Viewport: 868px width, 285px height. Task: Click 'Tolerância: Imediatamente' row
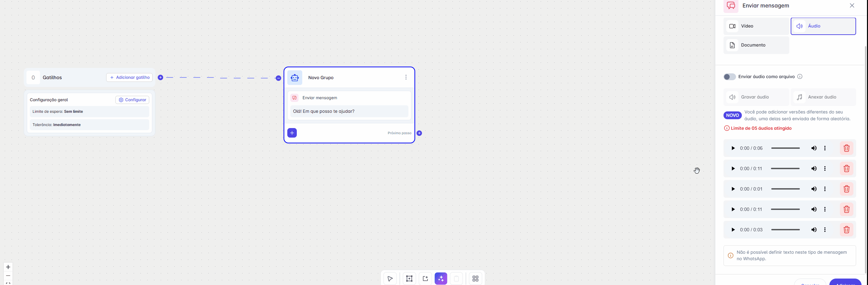[x=90, y=125]
